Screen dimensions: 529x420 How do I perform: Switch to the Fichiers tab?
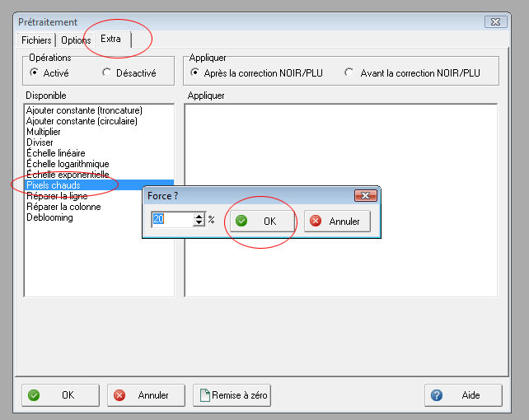(x=36, y=40)
